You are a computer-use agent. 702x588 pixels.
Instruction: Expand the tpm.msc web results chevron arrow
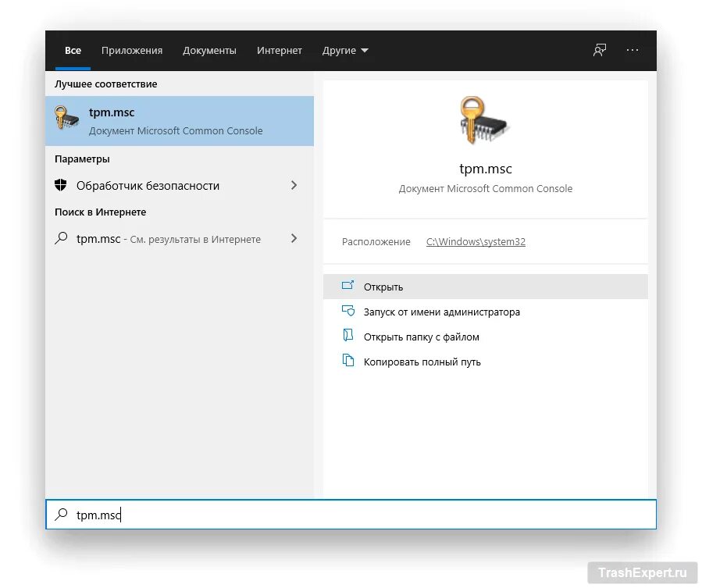click(294, 238)
